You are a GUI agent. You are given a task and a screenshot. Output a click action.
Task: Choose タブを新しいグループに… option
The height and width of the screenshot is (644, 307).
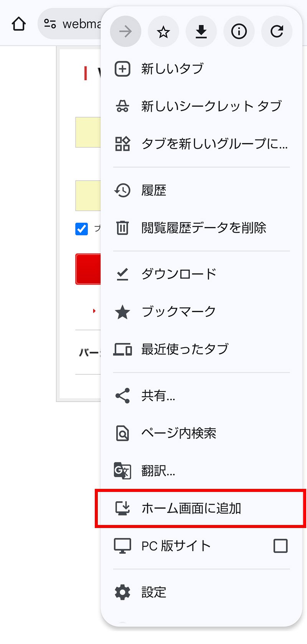214,144
